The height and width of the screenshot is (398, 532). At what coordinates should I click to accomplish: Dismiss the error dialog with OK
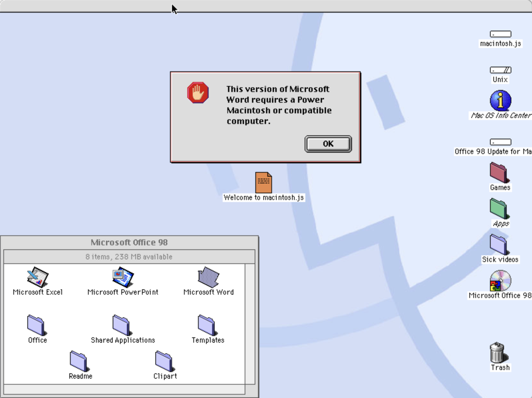coord(328,144)
